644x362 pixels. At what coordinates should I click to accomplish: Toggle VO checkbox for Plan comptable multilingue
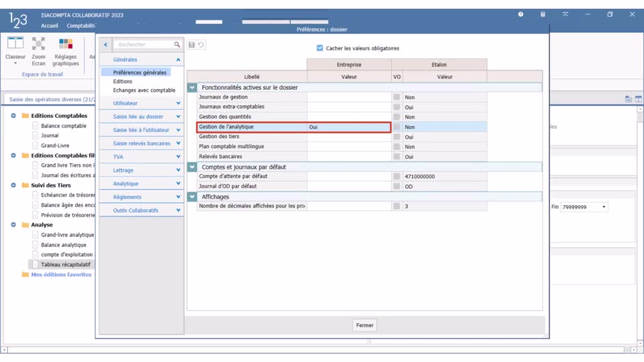(396, 147)
